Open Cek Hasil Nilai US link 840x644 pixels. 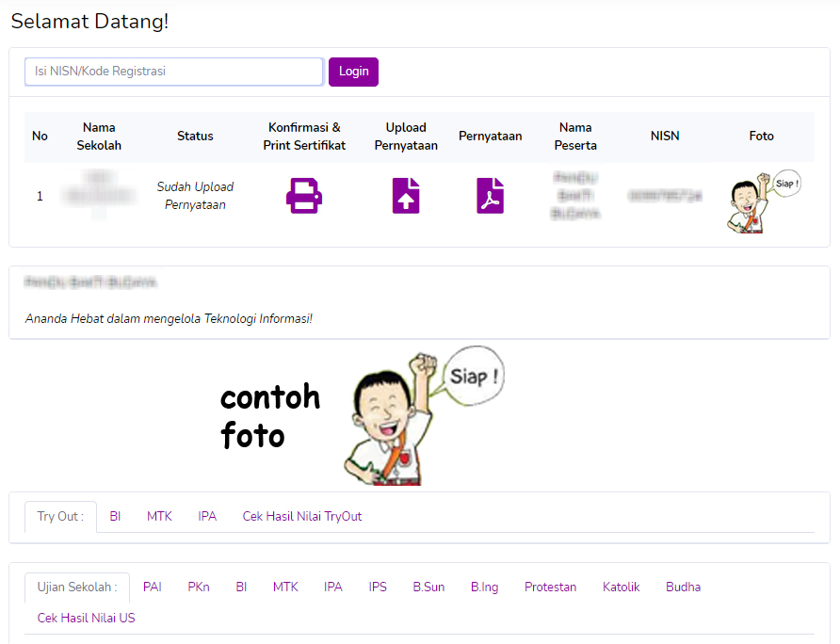point(87,619)
